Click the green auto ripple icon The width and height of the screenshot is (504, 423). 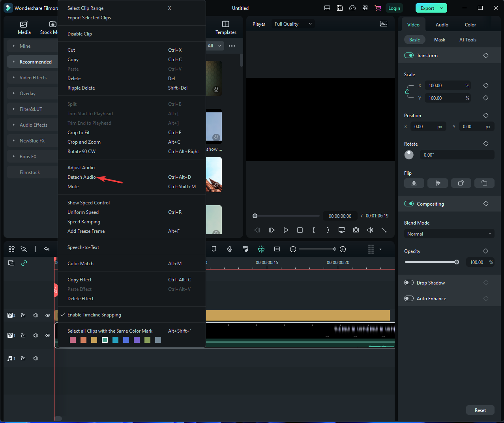[261, 249]
